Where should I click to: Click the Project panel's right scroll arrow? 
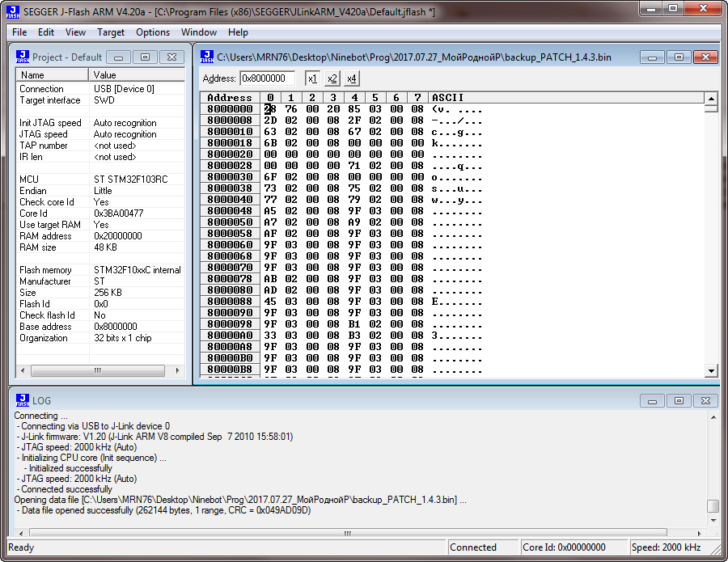176,370
